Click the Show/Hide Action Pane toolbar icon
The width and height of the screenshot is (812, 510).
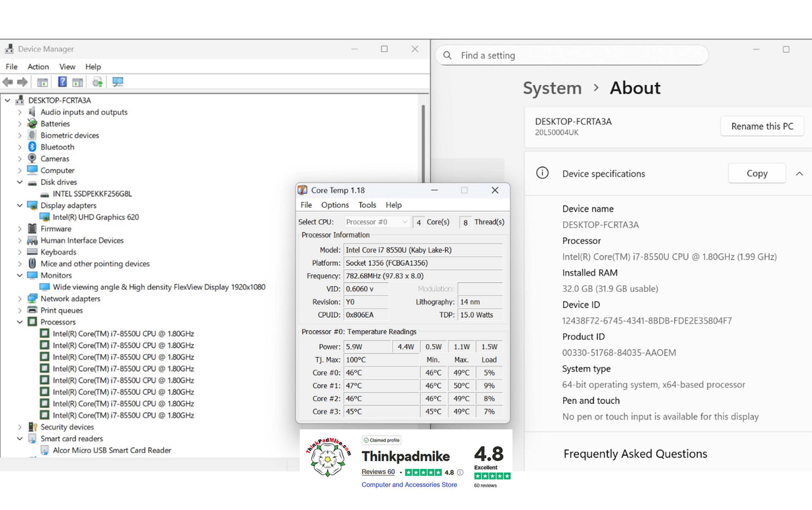pyautogui.click(x=78, y=82)
